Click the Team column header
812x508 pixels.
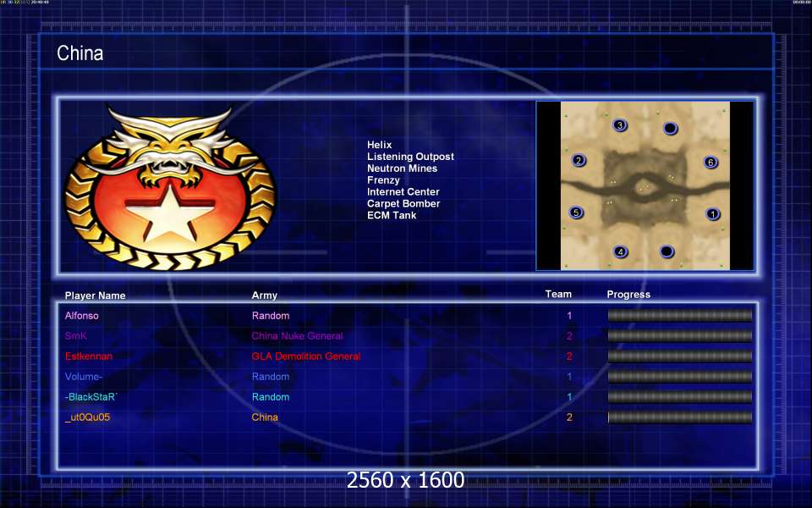558,294
